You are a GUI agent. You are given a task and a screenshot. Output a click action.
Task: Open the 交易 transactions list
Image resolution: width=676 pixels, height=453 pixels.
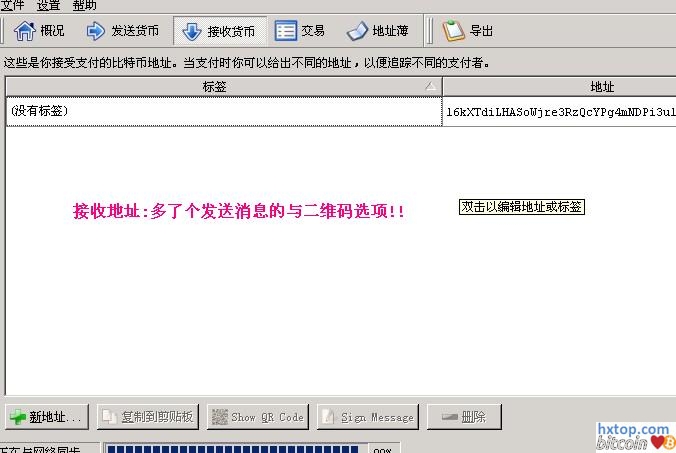point(299,31)
